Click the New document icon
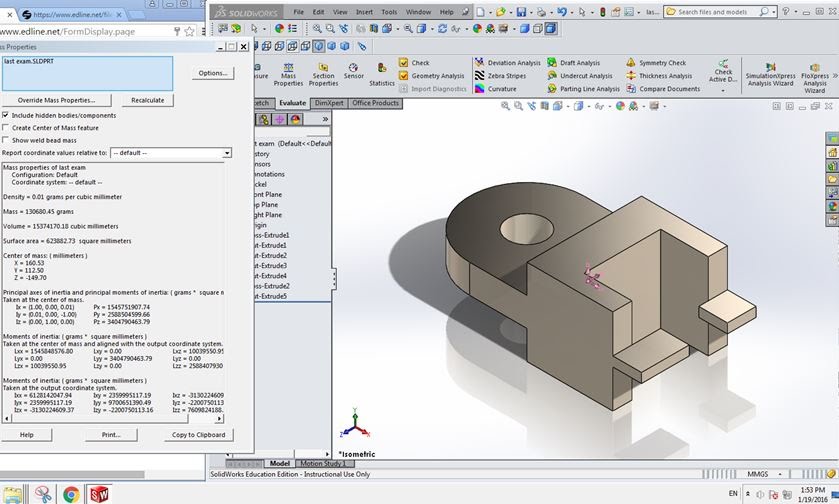 click(x=480, y=12)
